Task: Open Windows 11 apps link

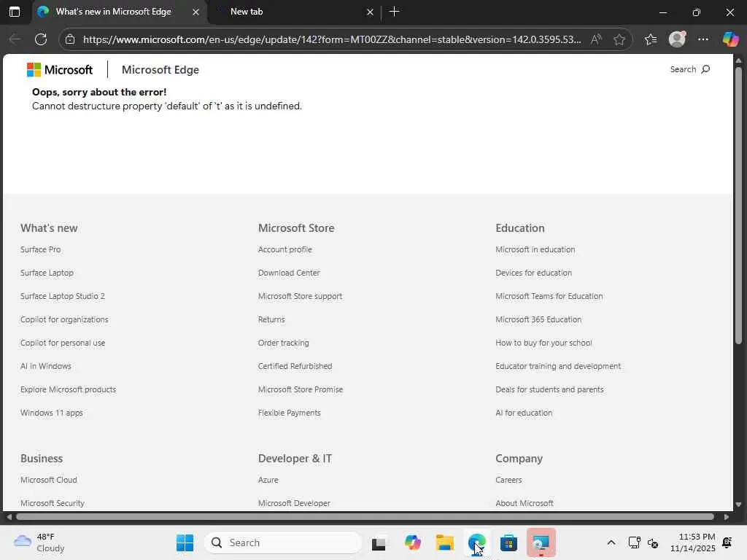Action: tap(52, 413)
